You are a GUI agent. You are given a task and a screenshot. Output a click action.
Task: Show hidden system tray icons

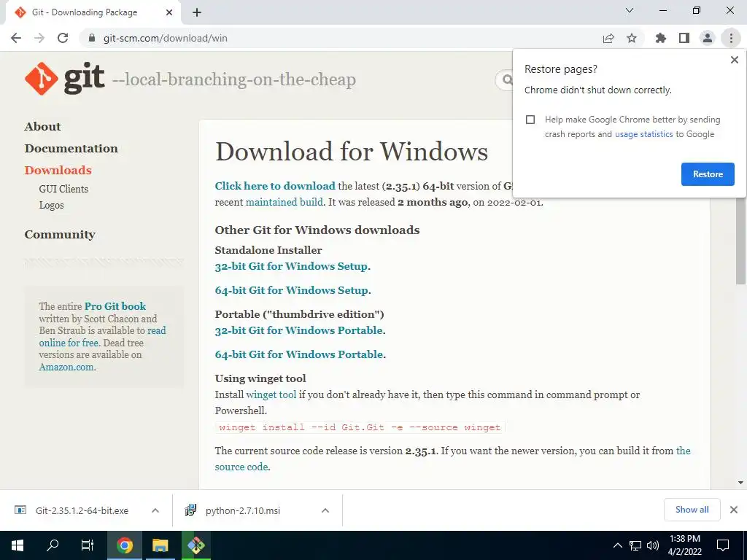pos(617,545)
